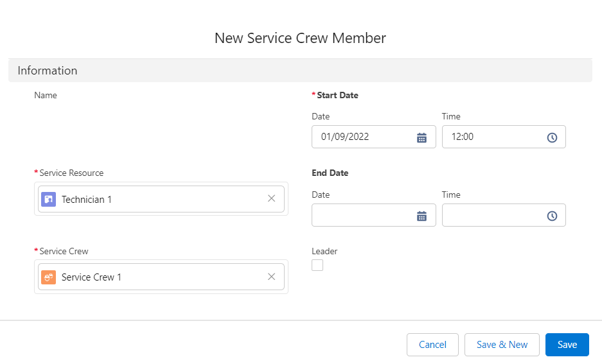Click the Service Resource lookup field

(161, 199)
